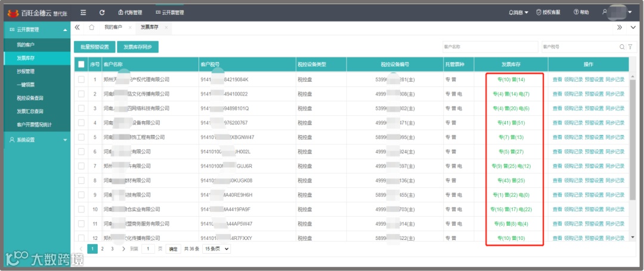Click the page jump number field

point(148,249)
